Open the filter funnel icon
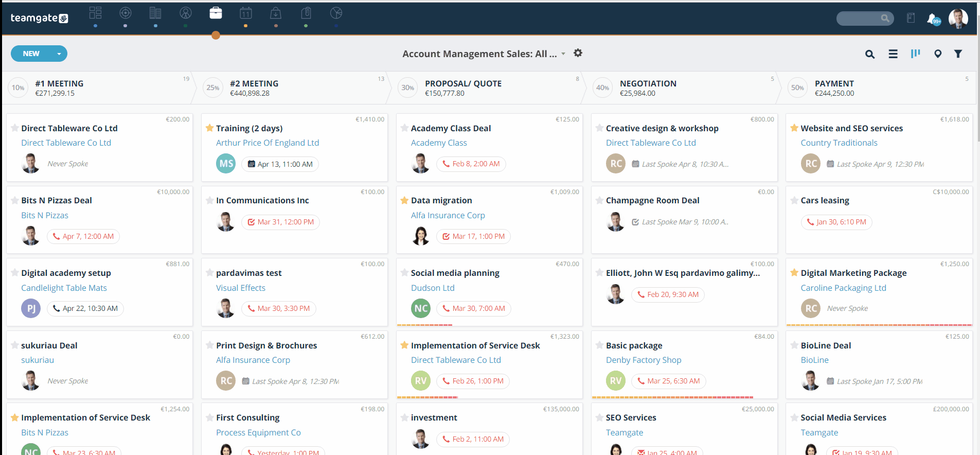This screenshot has width=980, height=455. point(958,54)
